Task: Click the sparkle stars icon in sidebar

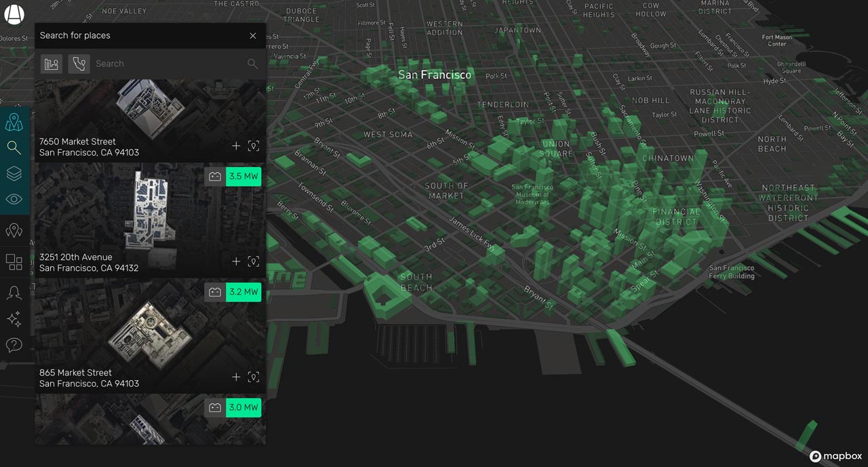Action: click(x=14, y=319)
